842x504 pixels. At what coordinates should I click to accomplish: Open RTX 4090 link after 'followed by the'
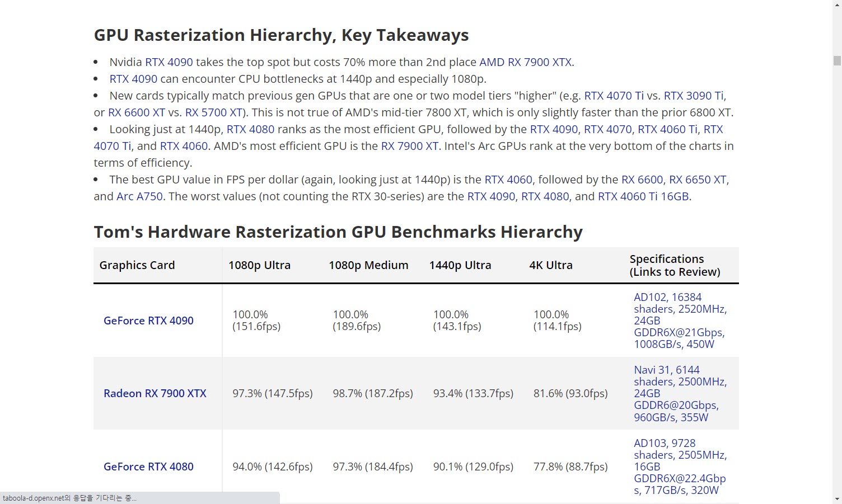point(554,129)
